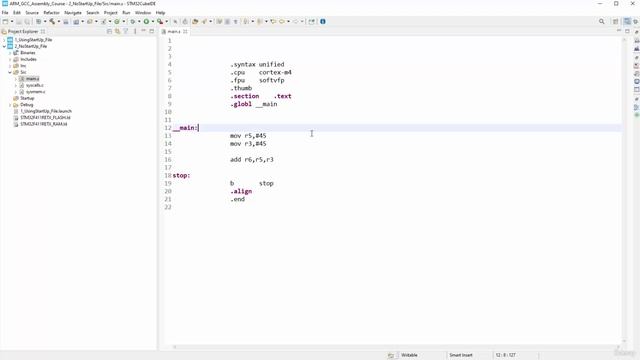Click the filter icon in Project Explorer
The height and width of the screenshot is (360, 640).
126,31
